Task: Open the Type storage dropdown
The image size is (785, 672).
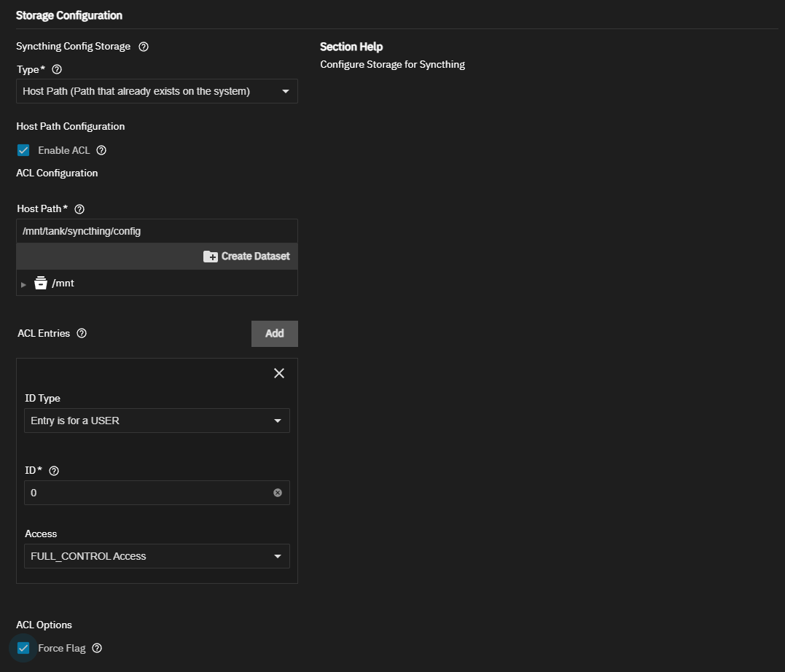Action: point(157,91)
